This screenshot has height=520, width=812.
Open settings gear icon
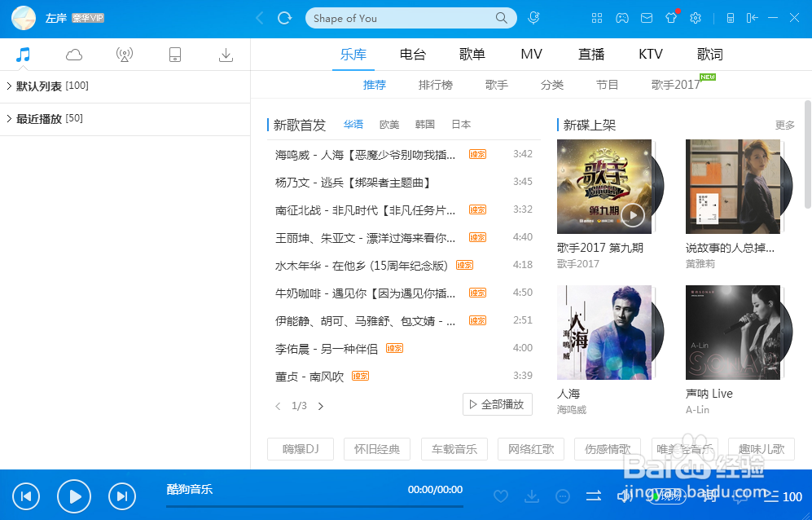click(696, 18)
